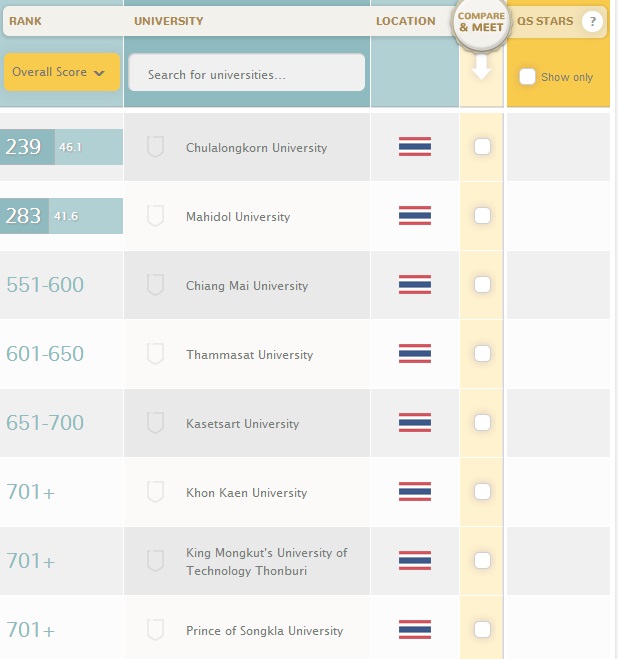Click the shield icon beside Chulalongkorn University

tap(155, 147)
